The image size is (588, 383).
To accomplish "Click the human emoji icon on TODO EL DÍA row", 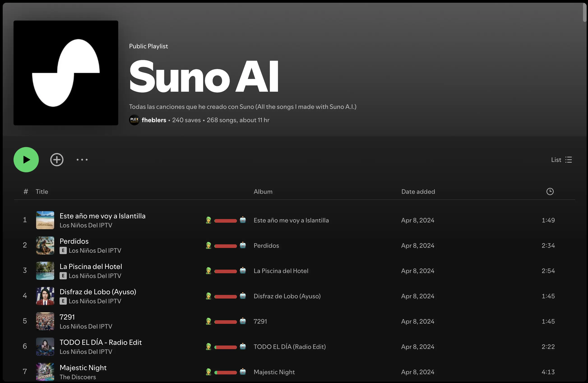I will [x=208, y=347].
